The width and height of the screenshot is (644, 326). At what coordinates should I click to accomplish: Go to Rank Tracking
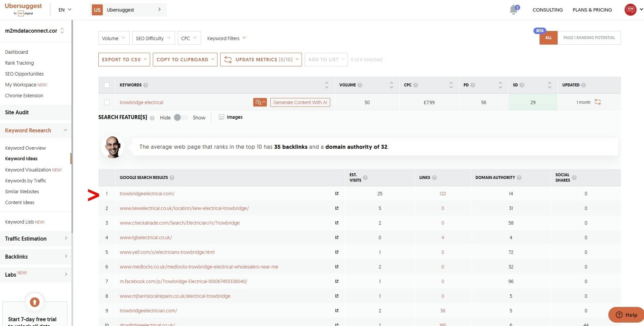19,63
